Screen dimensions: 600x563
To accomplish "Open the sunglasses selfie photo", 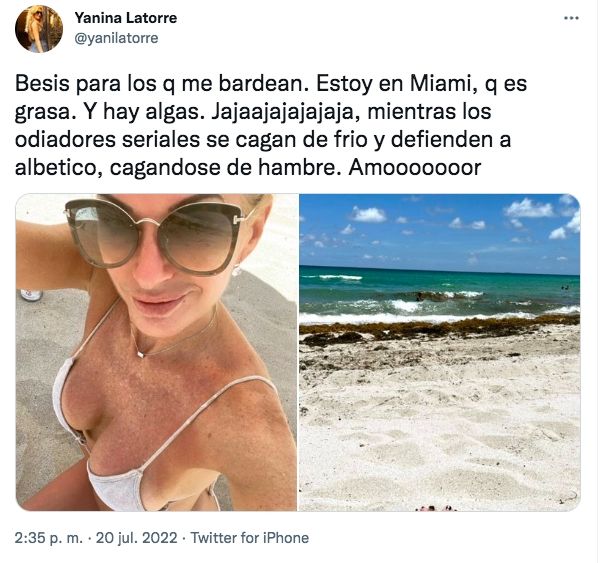I will coord(156,352).
